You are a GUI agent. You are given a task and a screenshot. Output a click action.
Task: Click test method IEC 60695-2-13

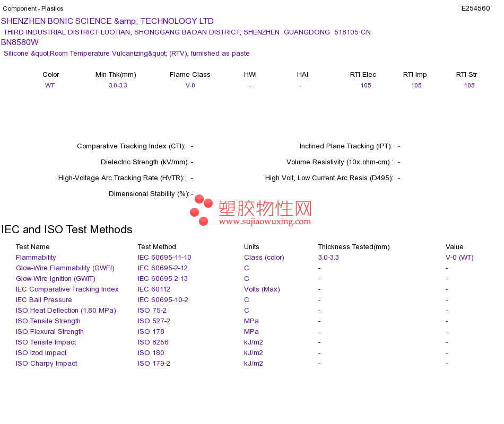click(163, 279)
